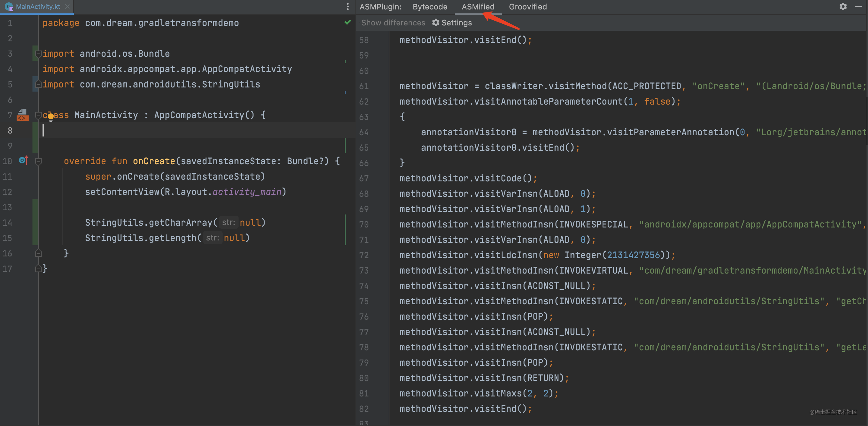Image resolution: width=868 pixels, height=426 pixels.
Task: Switch to the Bytecode tab
Action: 430,6
